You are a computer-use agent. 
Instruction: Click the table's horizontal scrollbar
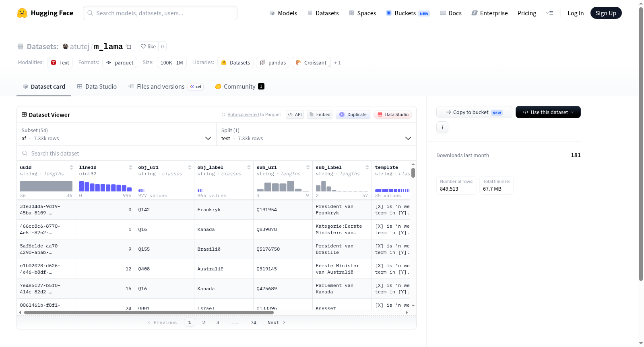click(x=149, y=312)
